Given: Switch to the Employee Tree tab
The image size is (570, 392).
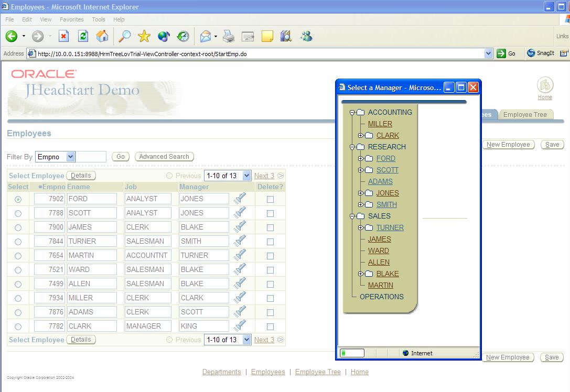Looking at the screenshot, I should coord(524,115).
